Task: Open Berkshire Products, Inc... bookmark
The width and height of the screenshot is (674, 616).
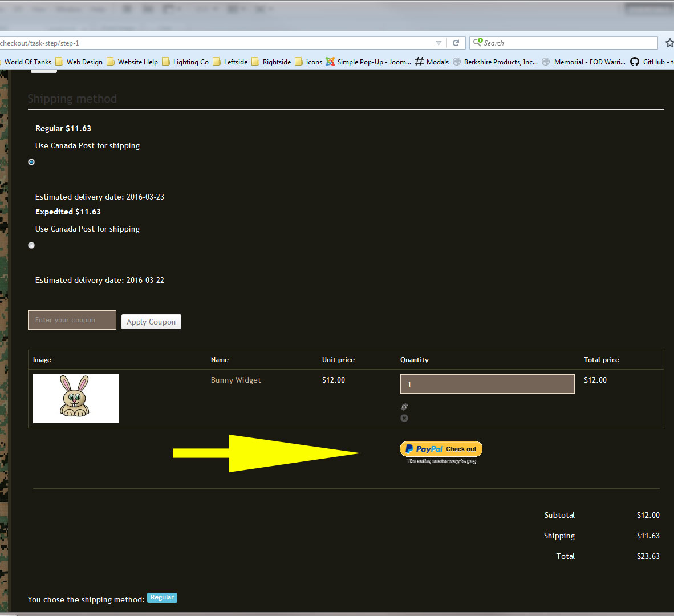Action: coord(495,62)
